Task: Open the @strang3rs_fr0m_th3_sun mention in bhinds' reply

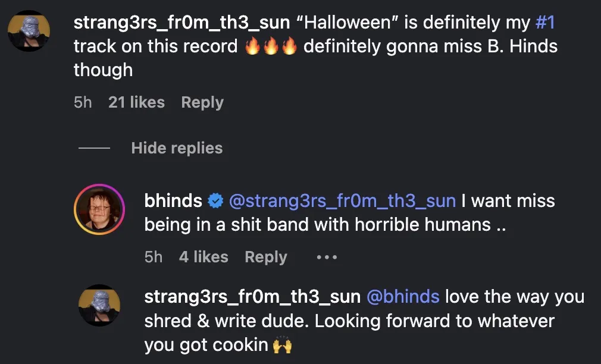Action: (x=342, y=201)
